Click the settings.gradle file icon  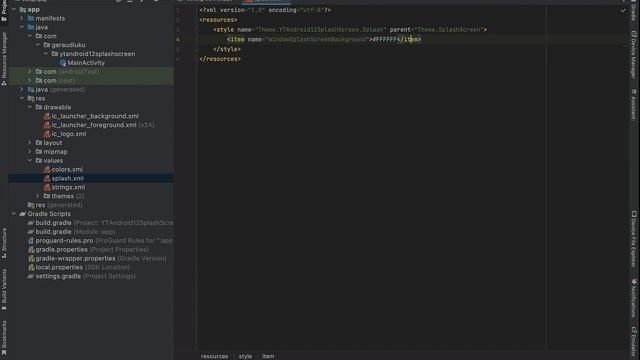tap(31, 276)
